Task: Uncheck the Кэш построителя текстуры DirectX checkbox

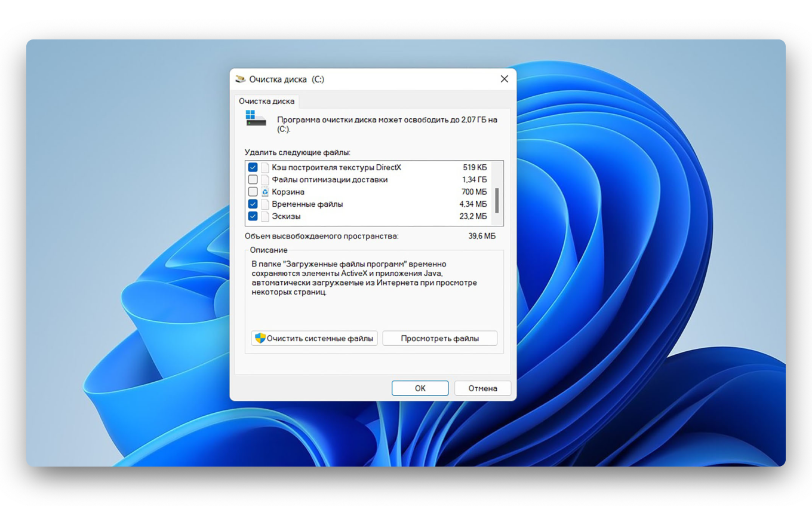Action: [253, 168]
